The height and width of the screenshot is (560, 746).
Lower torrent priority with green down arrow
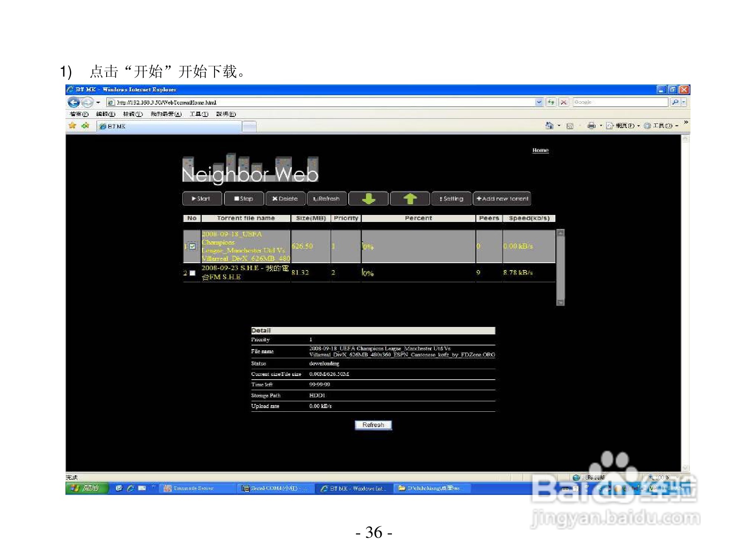[368, 198]
